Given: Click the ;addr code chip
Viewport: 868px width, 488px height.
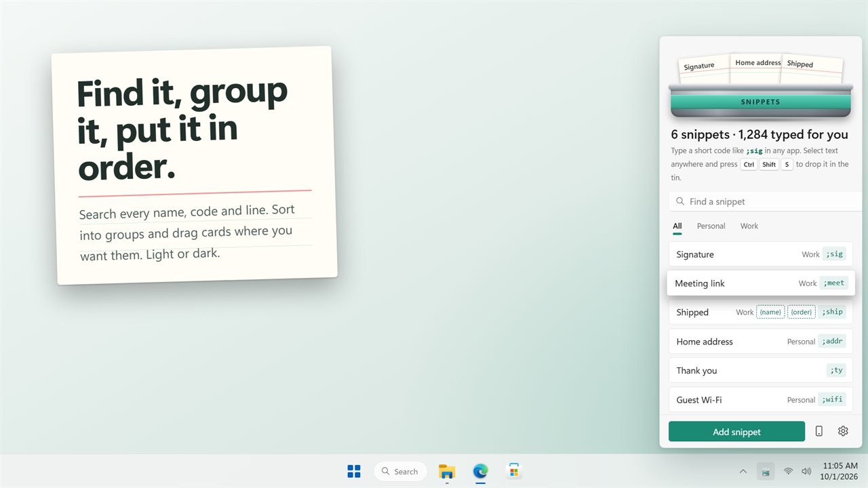Looking at the screenshot, I should 832,342.
